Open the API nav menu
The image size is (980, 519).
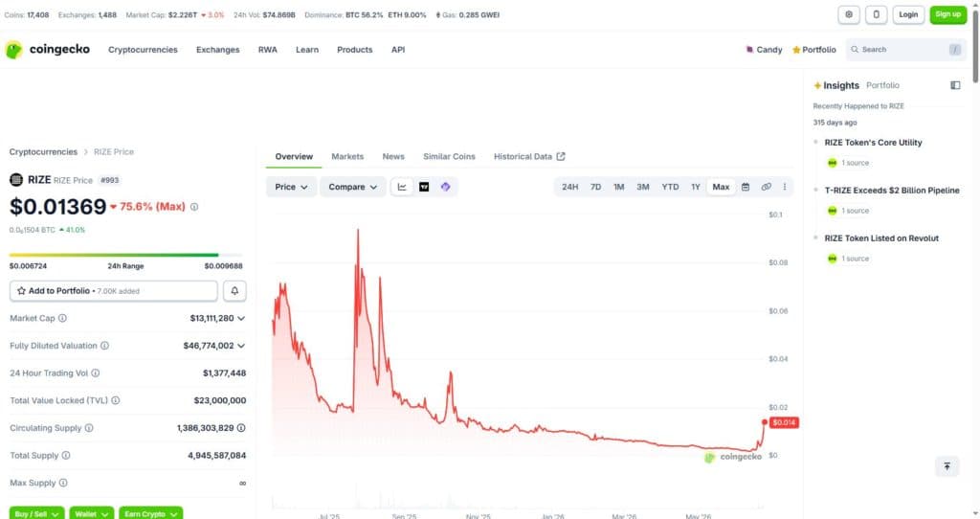click(398, 50)
